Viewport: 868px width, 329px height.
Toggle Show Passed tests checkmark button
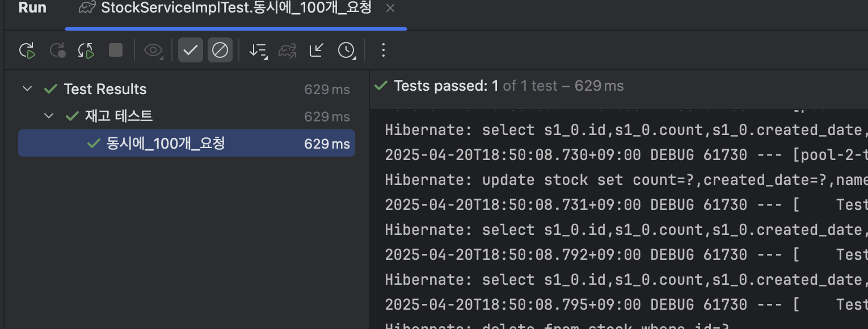191,50
